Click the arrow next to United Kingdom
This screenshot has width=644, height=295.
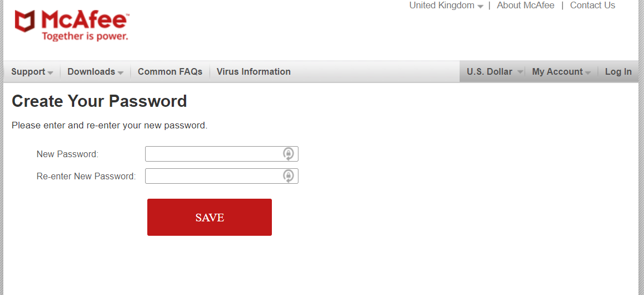(x=481, y=6)
